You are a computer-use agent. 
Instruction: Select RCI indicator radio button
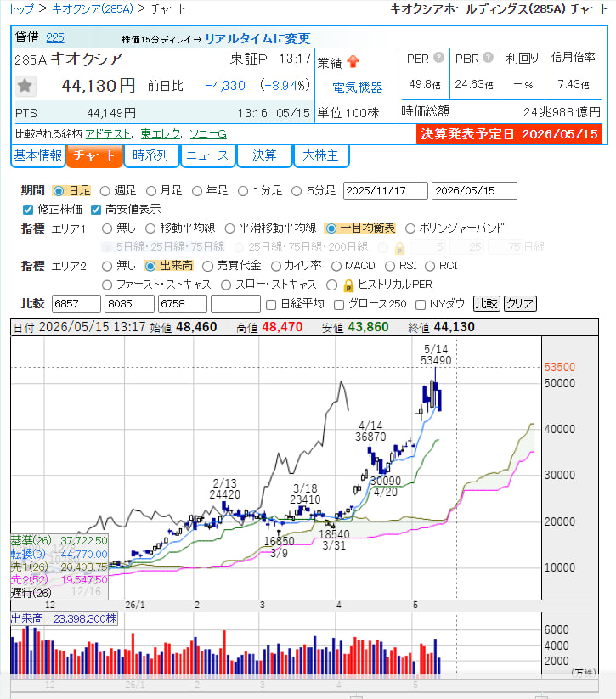[x=430, y=266]
